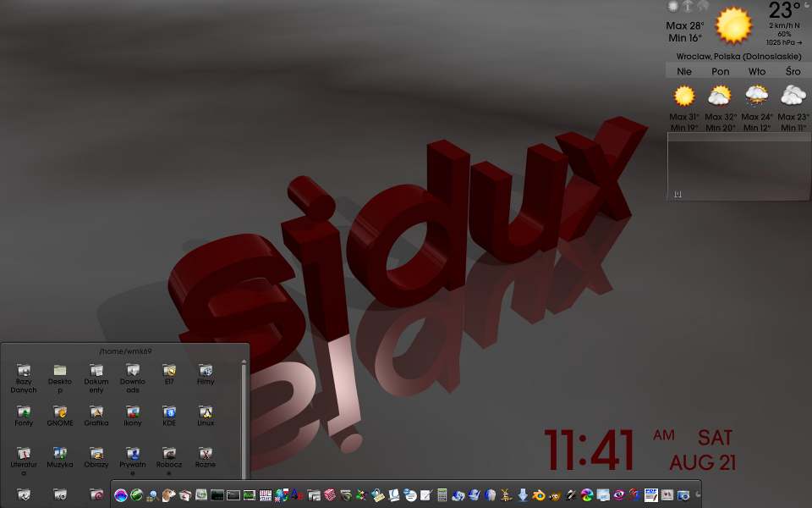The height and width of the screenshot is (508, 812).
Task: Open the color wheel application in the dock
Action: (x=587, y=495)
